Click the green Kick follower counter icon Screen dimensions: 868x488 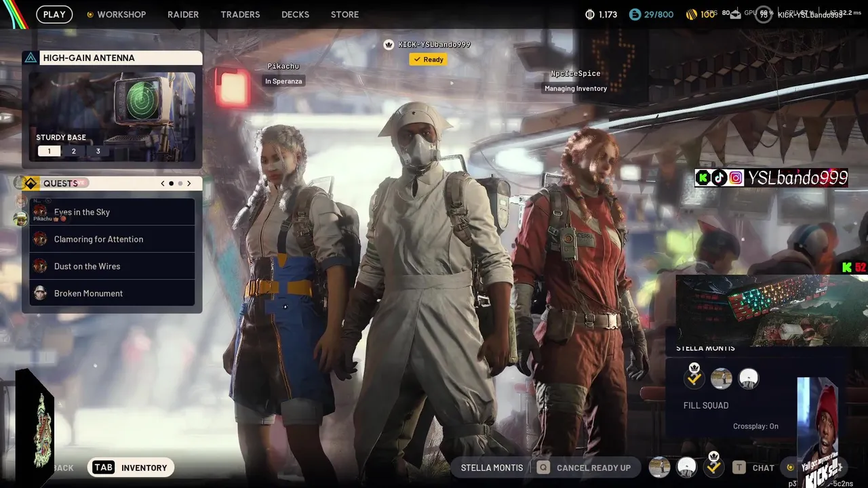(x=846, y=267)
